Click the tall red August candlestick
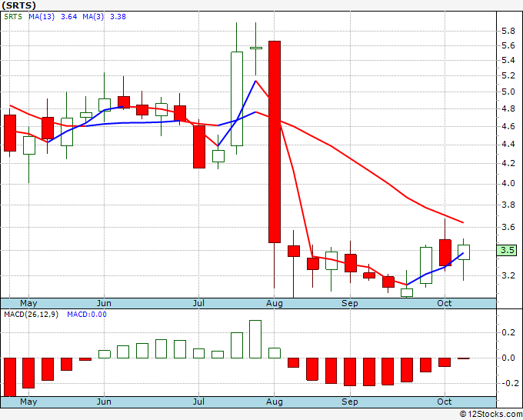The image size is (523, 420). coord(275,142)
